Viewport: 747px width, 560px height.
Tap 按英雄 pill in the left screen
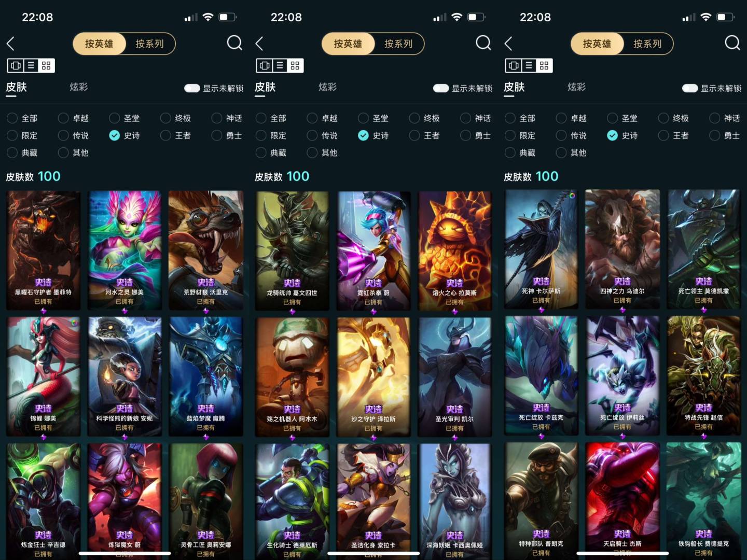[99, 44]
